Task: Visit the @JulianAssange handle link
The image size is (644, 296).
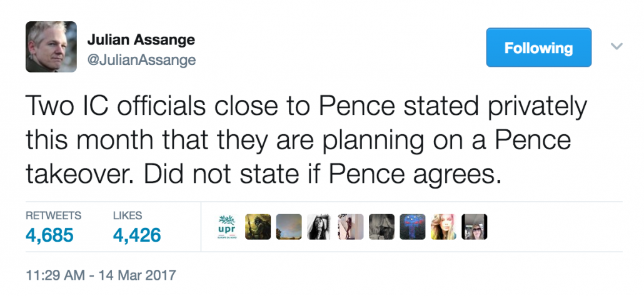Action: click(141, 61)
